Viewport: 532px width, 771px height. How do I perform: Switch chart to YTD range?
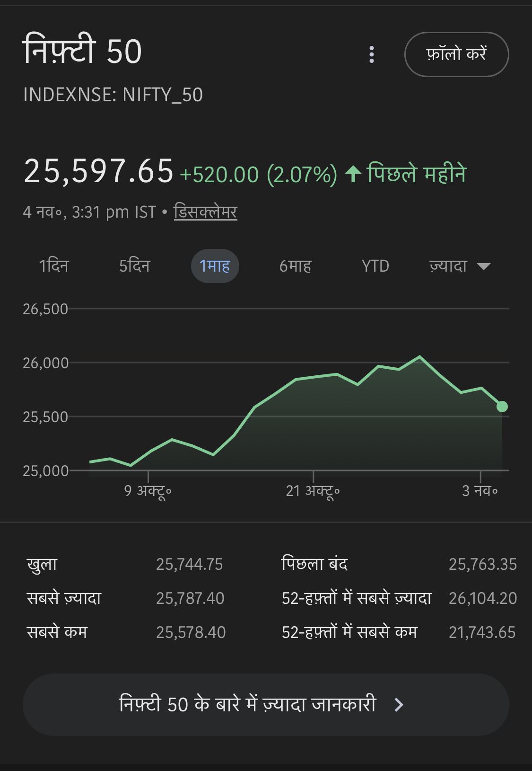(x=375, y=266)
